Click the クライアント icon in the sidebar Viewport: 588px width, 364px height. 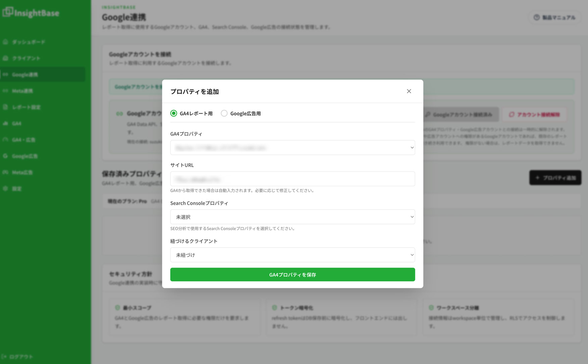[5, 58]
